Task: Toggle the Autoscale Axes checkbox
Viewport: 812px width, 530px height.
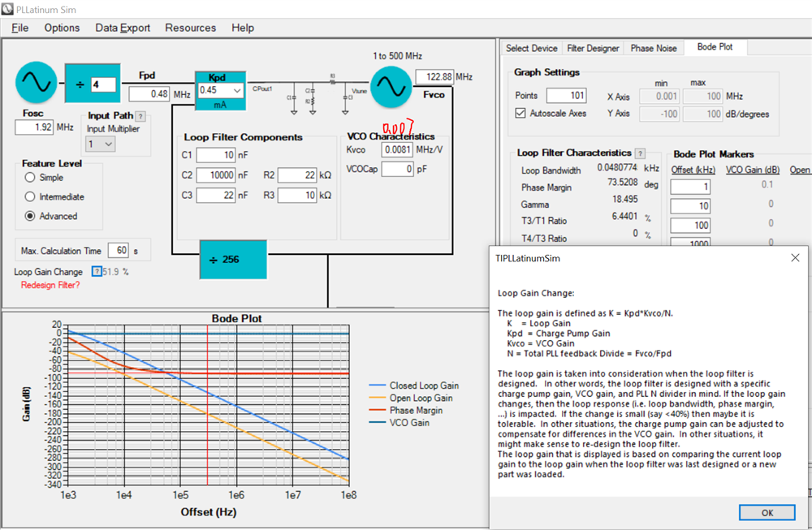Action: click(520, 113)
